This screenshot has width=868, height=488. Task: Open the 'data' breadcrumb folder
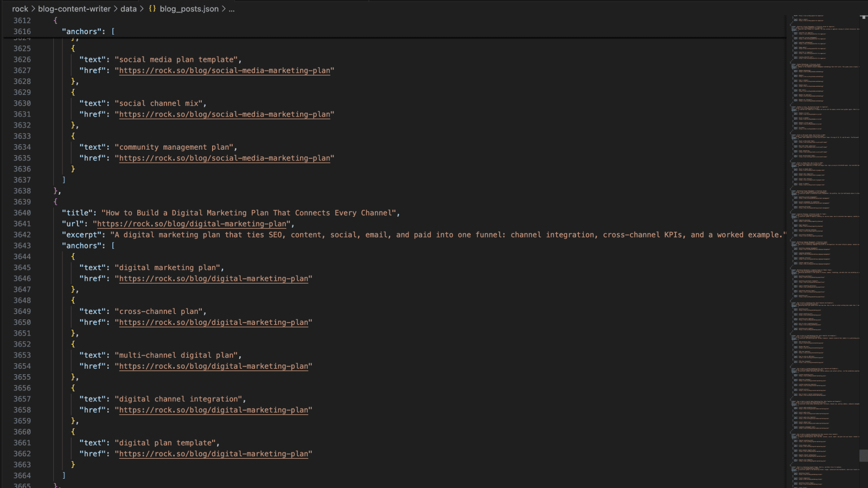click(x=129, y=9)
